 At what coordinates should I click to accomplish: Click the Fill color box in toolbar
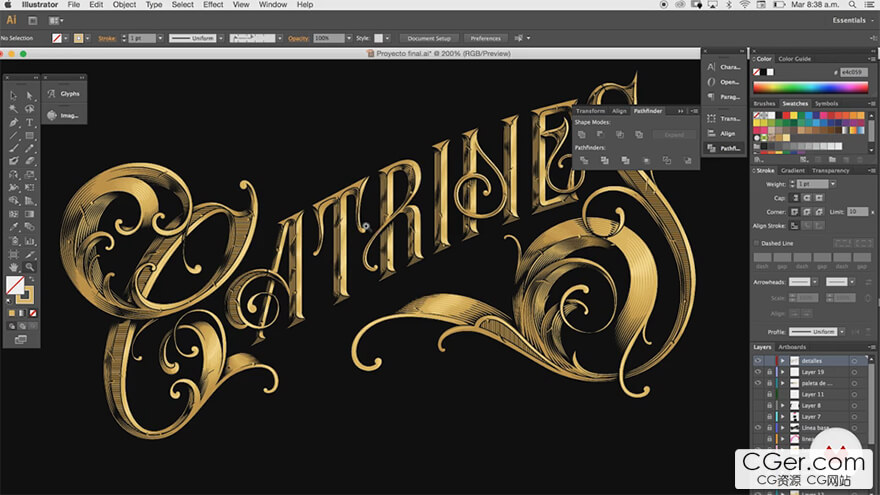15,285
